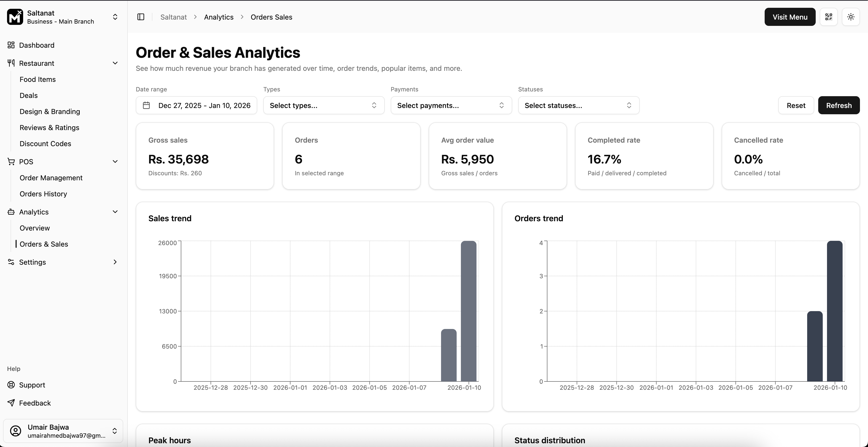Go to Orders History page
This screenshot has height=447, width=868.
tap(43, 194)
